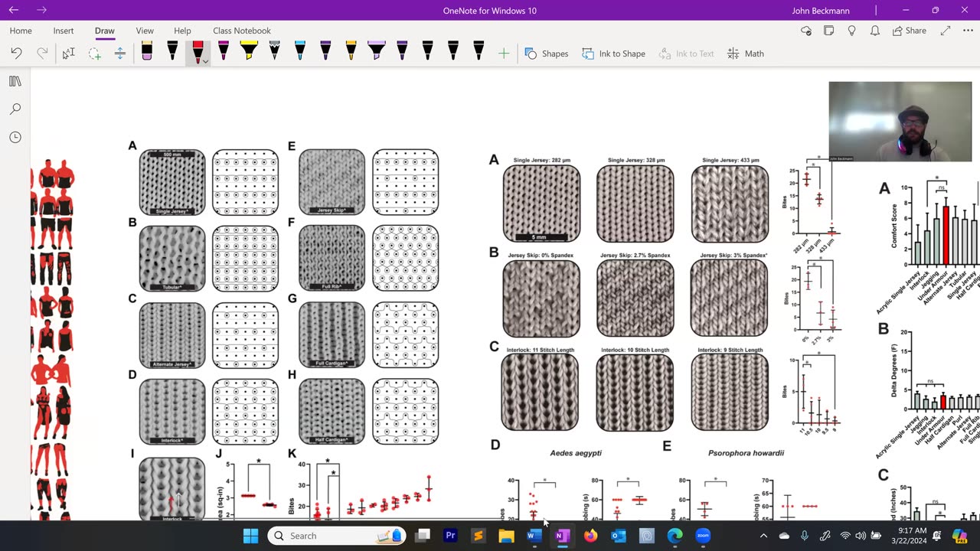This screenshot has width=980, height=551.
Task: Open Task View from the taskbar
Action: tap(423, 536)
